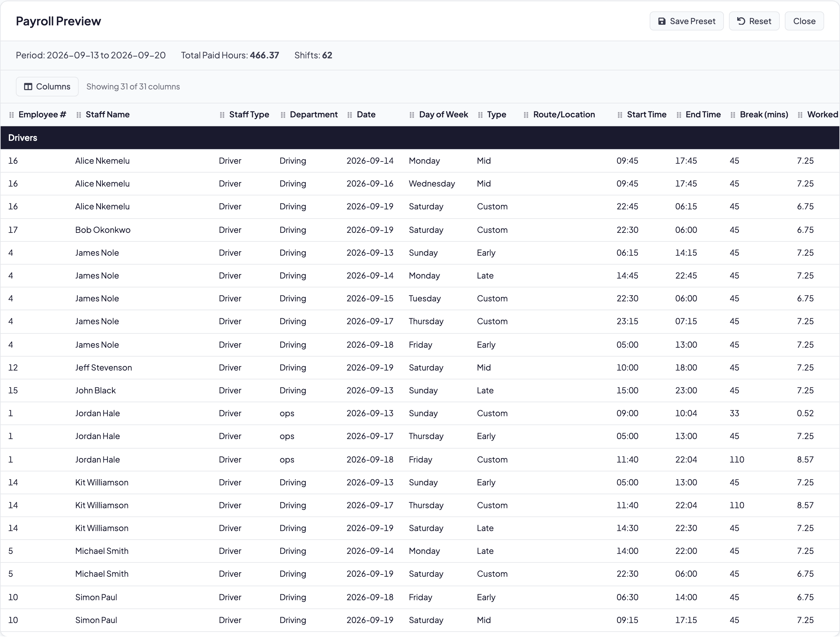Click Michael Smith's Monday day cell
This screenshot has width=840, height=637.
coord(424,551)
